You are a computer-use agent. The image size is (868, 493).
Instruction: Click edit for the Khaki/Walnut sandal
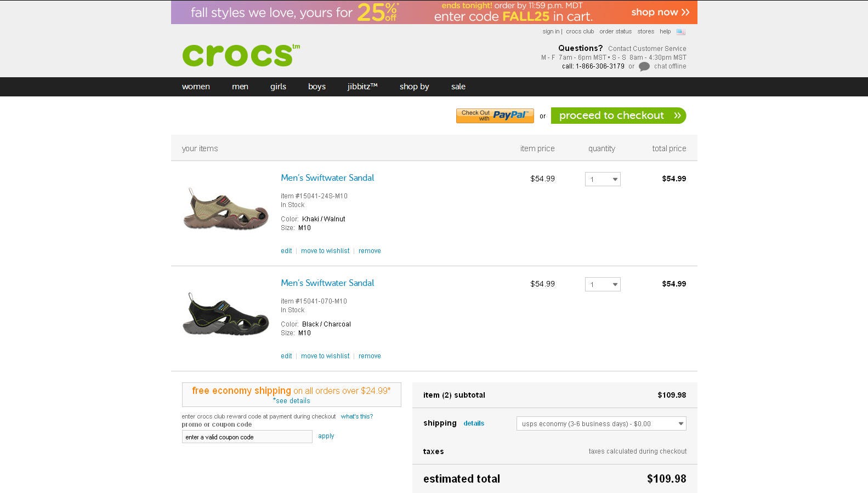click(286, 251)
